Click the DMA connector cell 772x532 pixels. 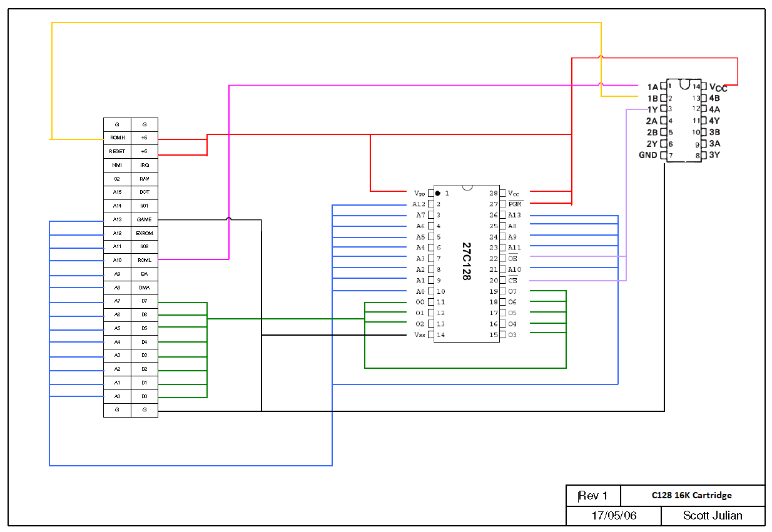(145, 288)
